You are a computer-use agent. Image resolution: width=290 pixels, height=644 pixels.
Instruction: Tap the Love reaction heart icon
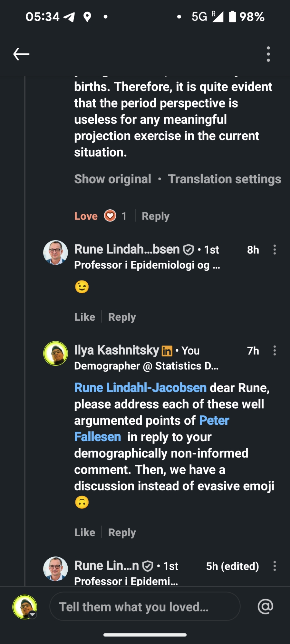click(110, 216)
